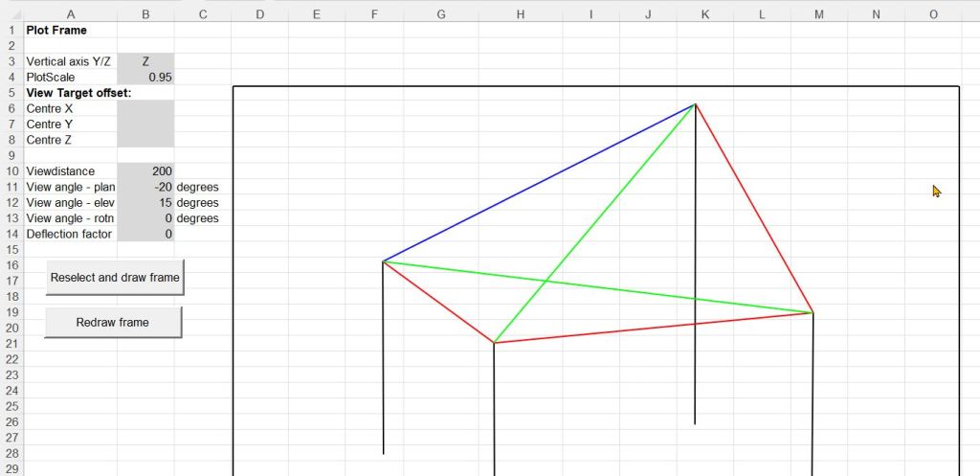Click the empty grey Centre Y input cell

(145, 124)
